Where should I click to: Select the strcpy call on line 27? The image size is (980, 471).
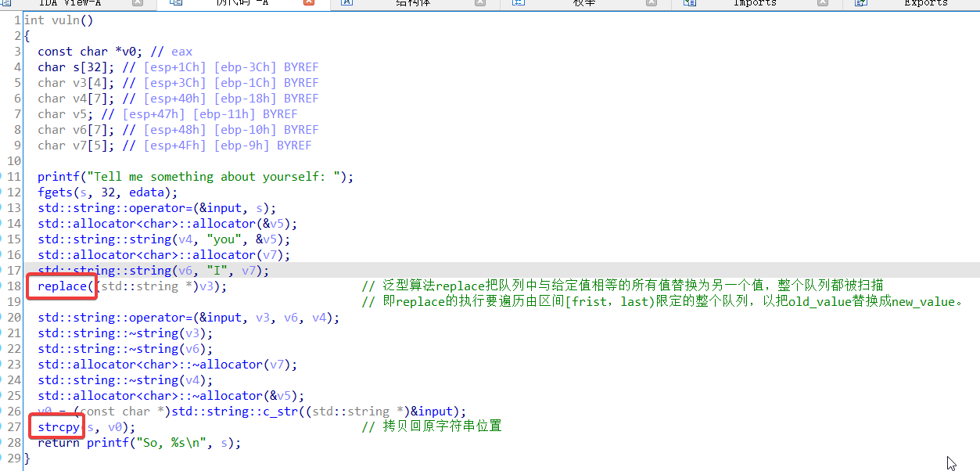[58, 427]
